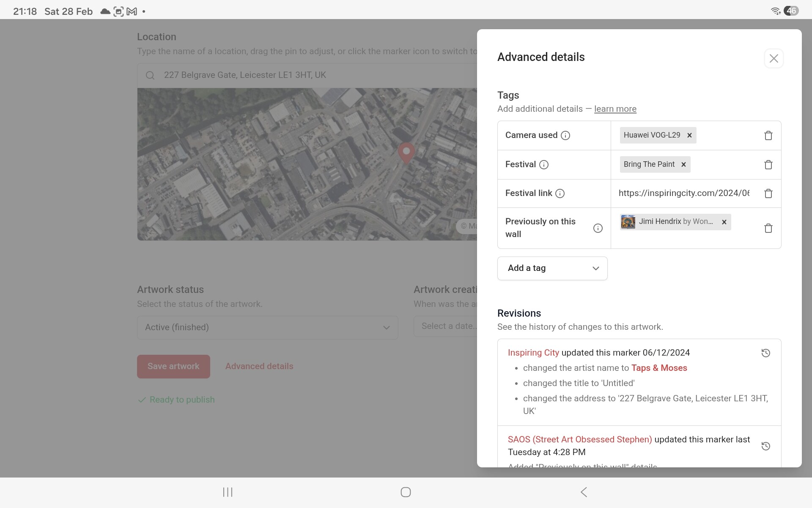Show info for Previously on this wall
This screenshot has width=812, height=508.
click(598, 228)
